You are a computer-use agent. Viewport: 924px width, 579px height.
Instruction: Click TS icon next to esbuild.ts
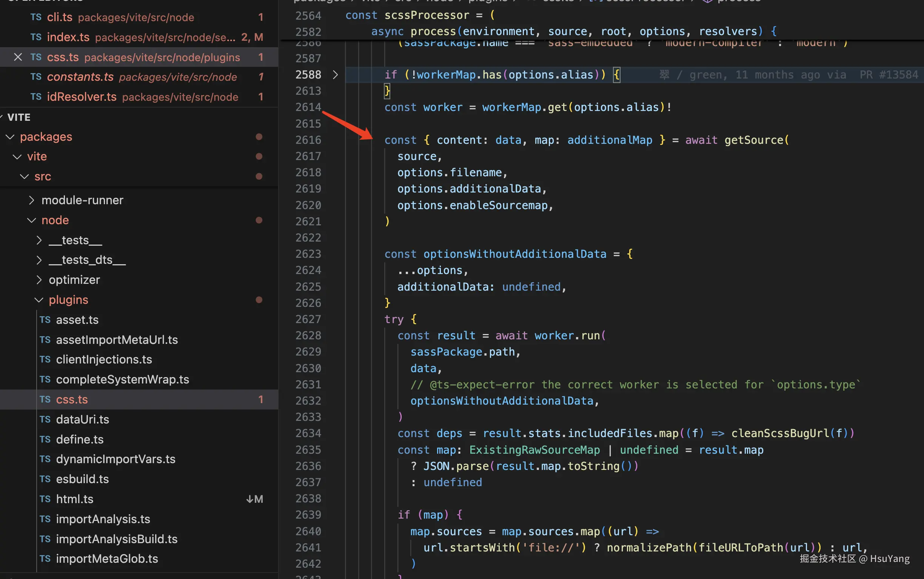click(45, 479)
